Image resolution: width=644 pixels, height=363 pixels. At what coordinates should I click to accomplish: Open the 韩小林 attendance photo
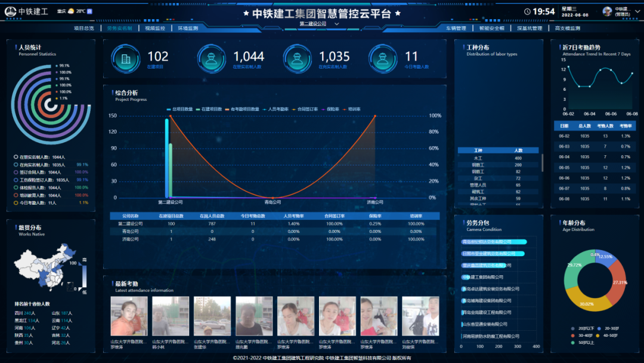coord(171,316)
